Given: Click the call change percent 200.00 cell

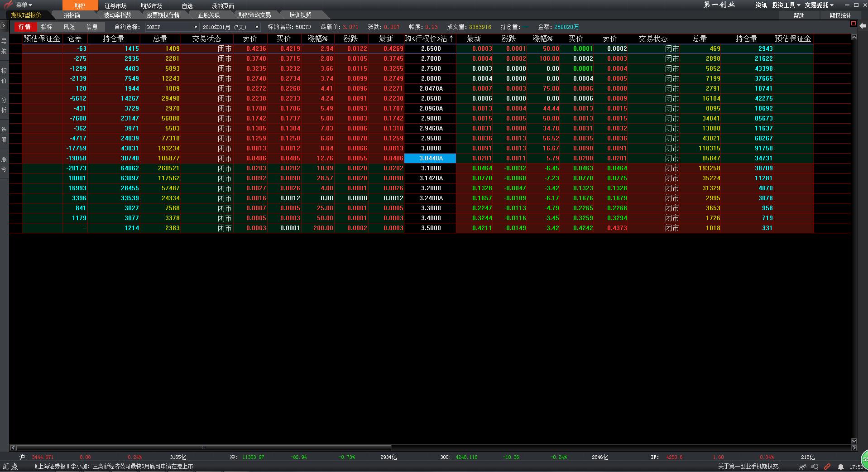Looking at the screenshot, I should point(323,228).
